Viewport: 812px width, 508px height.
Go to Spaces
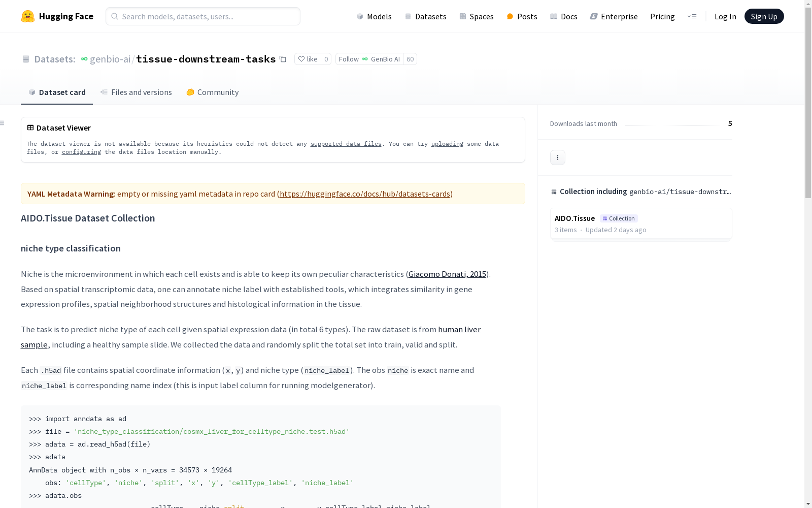point(477,16)
